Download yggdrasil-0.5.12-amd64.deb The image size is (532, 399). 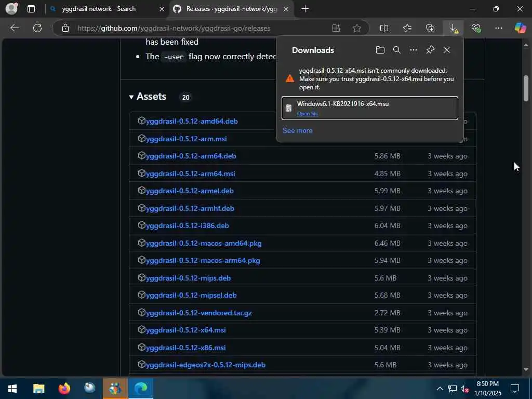coord(192,121)
